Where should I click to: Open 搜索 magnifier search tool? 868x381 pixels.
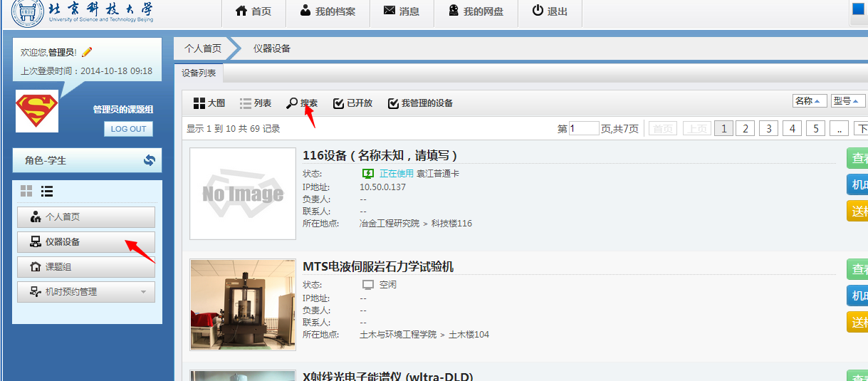pos(302,103)
